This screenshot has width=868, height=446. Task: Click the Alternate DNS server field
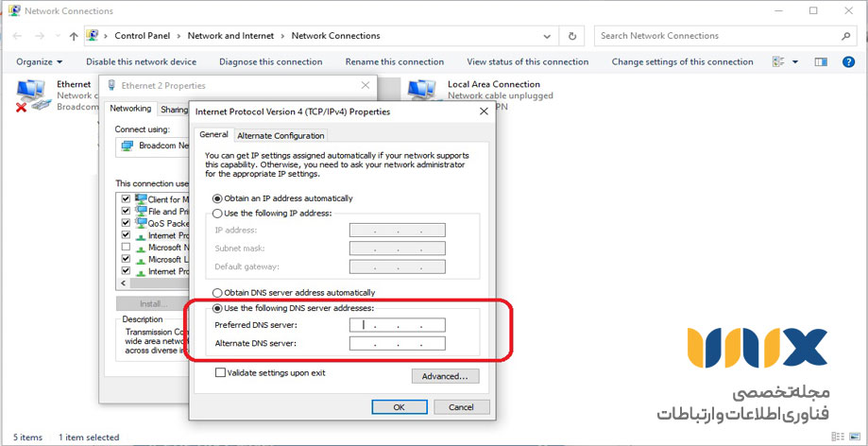click(397, 344)
